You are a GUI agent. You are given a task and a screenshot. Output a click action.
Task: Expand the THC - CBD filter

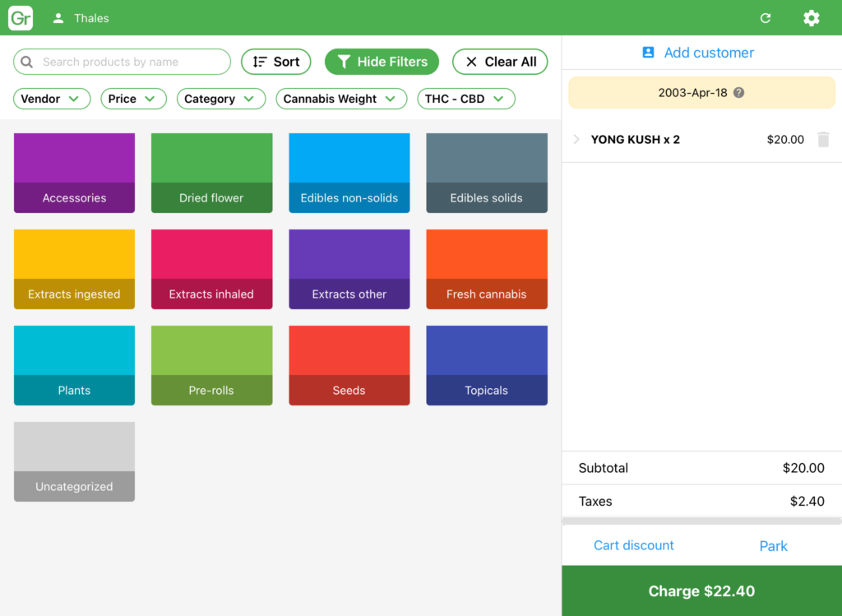(x=465, y=99)
